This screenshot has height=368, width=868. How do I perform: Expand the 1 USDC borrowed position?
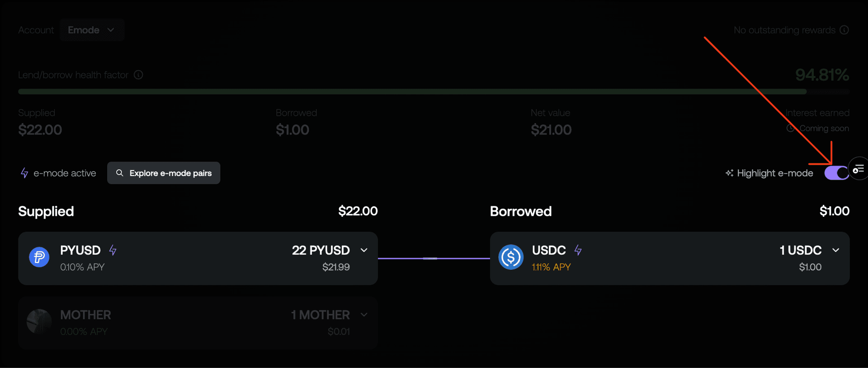(836, 250)
